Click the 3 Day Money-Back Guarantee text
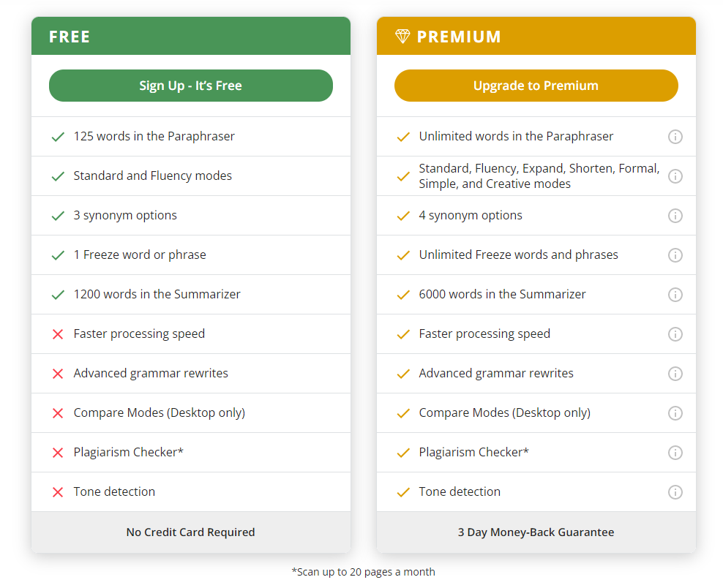723x588 pixels. click(x=536, y=532)
